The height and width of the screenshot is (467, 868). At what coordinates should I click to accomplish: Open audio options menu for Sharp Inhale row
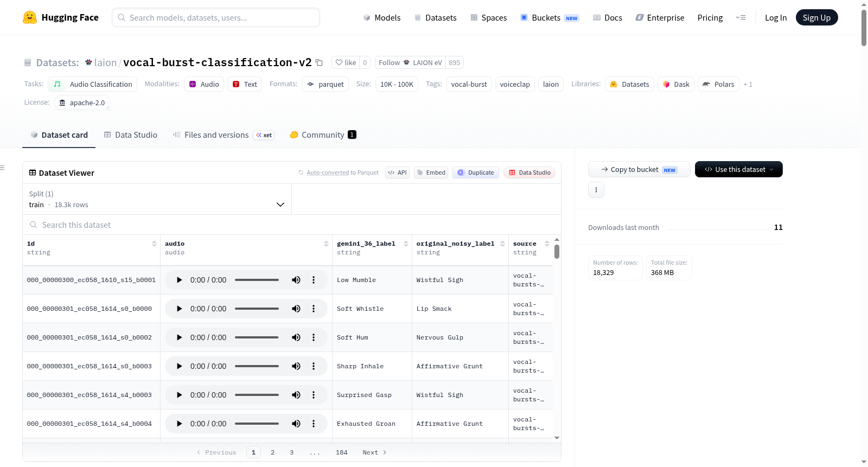pos(314,366)
